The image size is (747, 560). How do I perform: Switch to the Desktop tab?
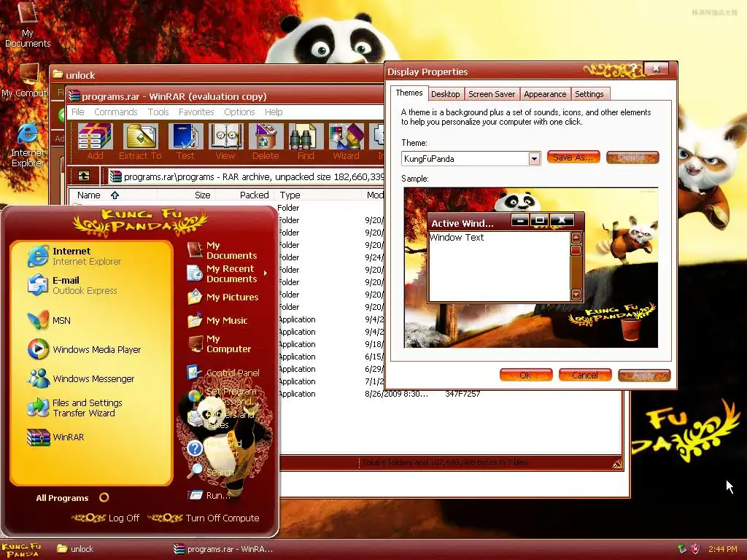[x=446, y=94]
